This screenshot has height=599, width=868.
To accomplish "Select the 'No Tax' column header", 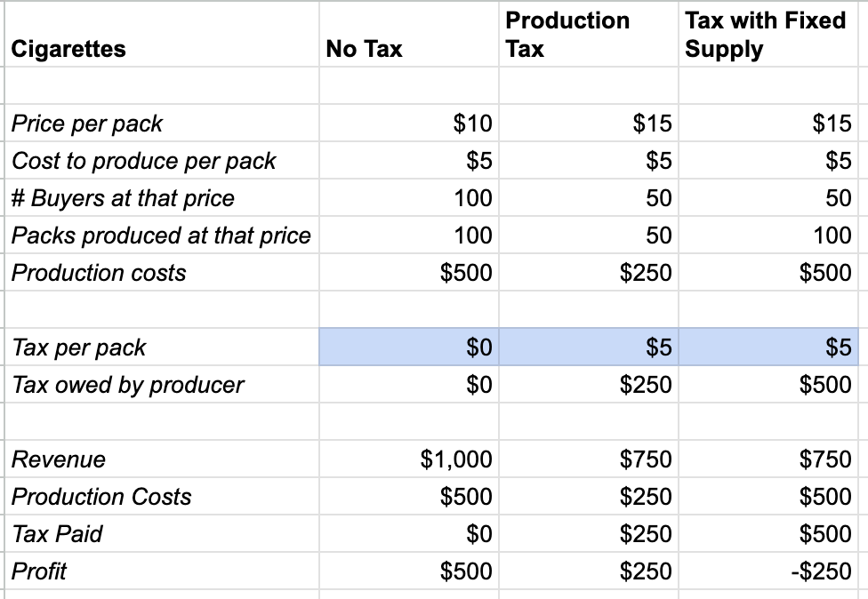I will (x=409, y=35).
